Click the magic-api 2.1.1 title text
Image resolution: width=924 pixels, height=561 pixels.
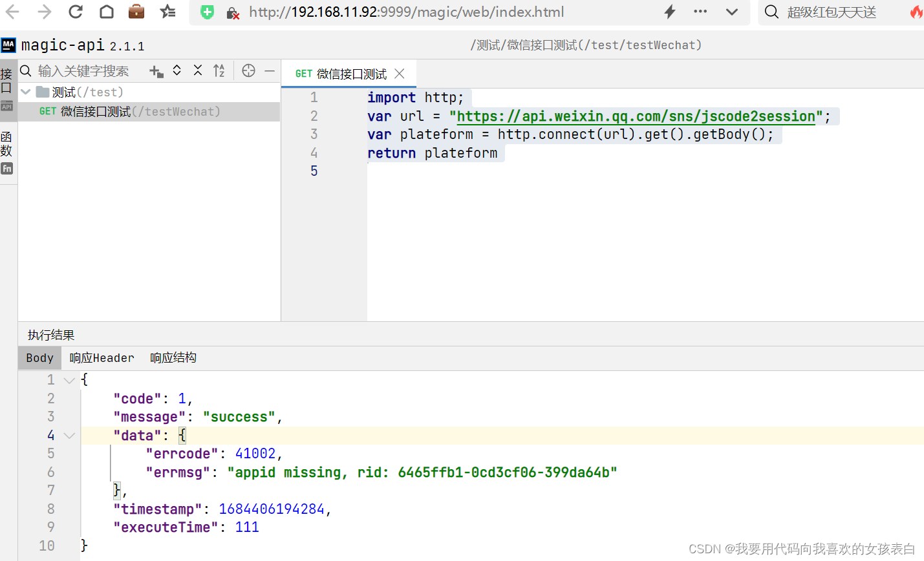83,45
